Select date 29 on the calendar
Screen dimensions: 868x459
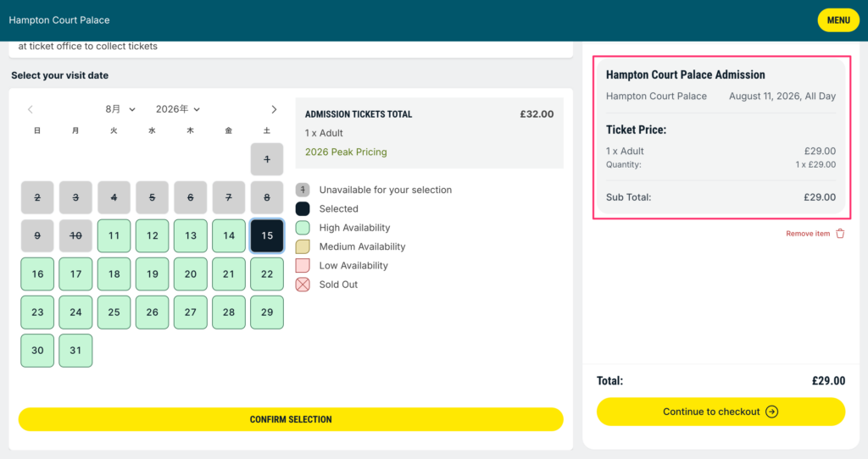tap(267, 312)
